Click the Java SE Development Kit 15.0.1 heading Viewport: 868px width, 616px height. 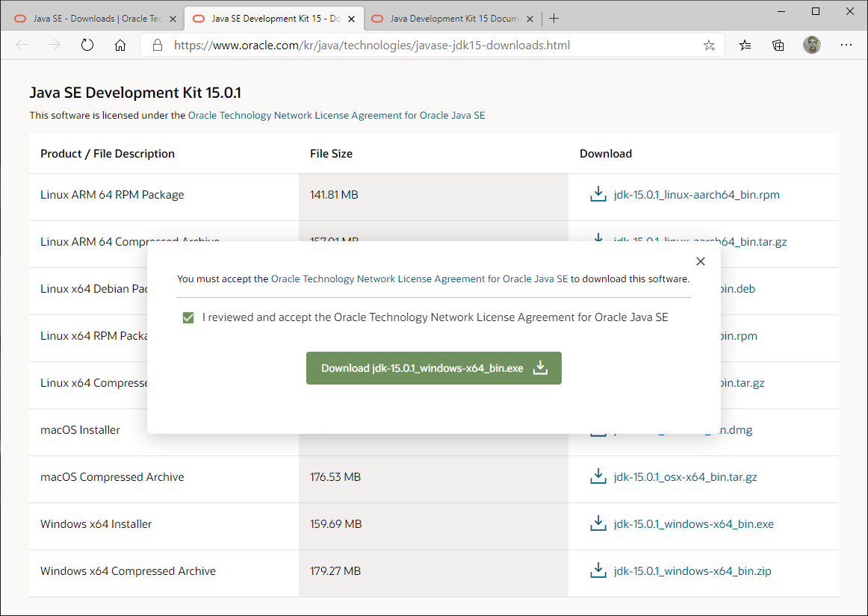tap(135, 93)
